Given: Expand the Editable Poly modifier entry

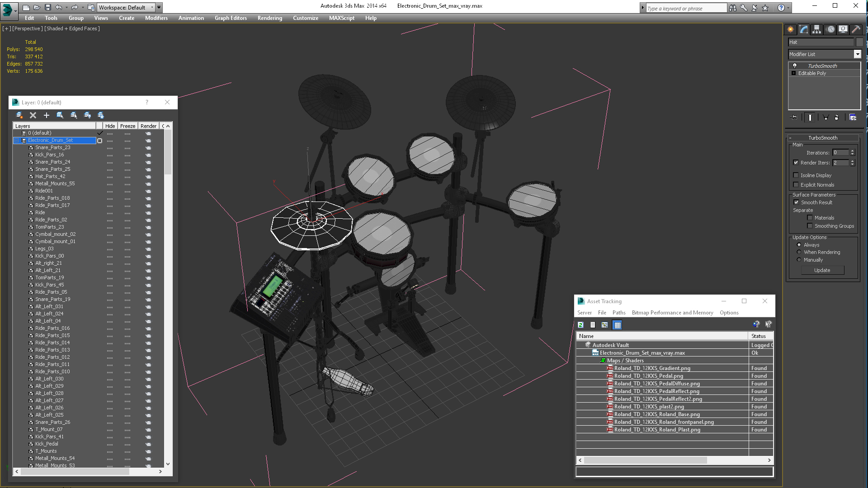Looking at the screenshot, I should [793, 73].
